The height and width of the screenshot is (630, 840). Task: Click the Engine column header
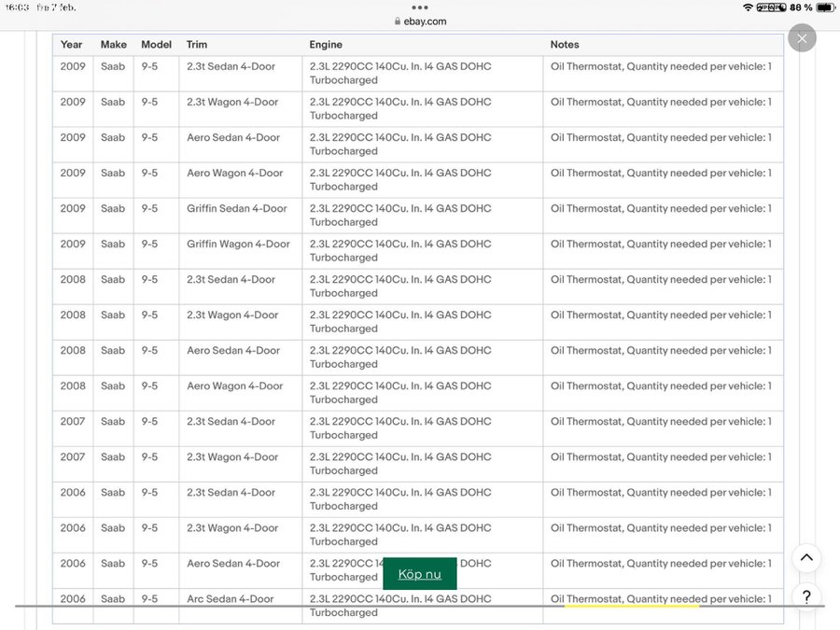tap(326, 45)
